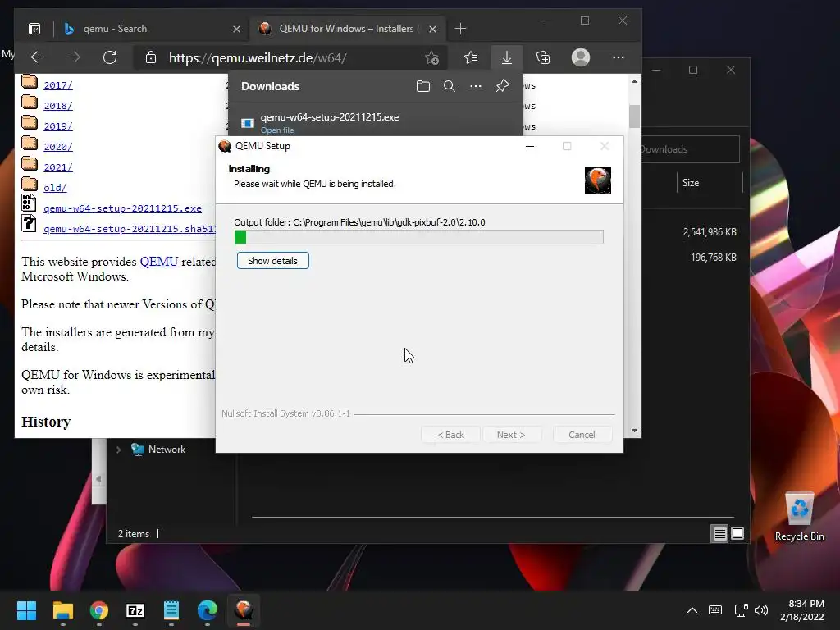Search downloads in the Downloads panel

pos(450,86)
